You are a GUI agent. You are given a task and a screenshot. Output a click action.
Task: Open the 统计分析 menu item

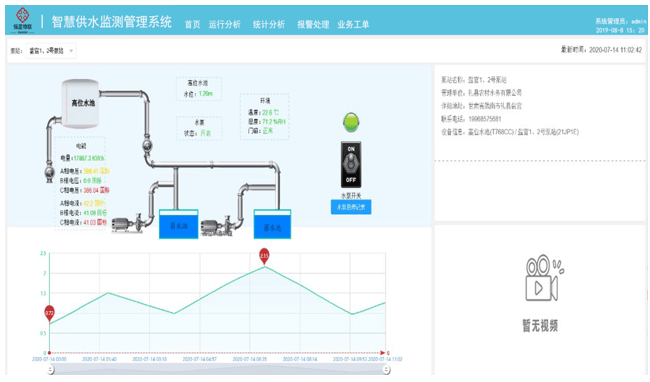click(x=269, y=24)
